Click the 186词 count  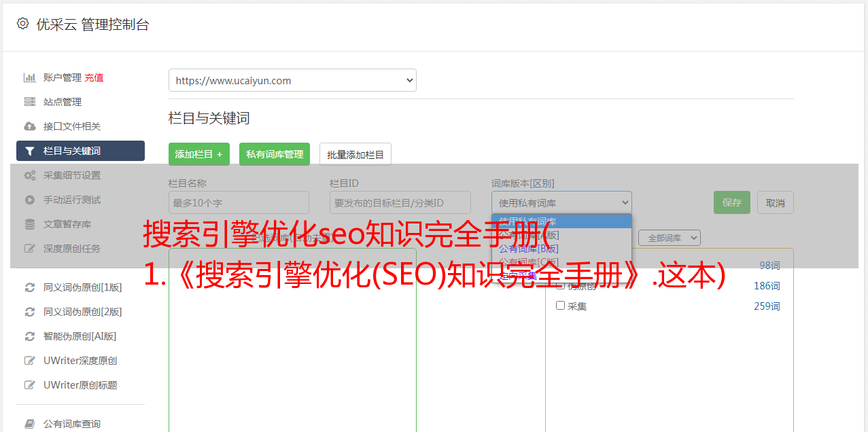767,286
